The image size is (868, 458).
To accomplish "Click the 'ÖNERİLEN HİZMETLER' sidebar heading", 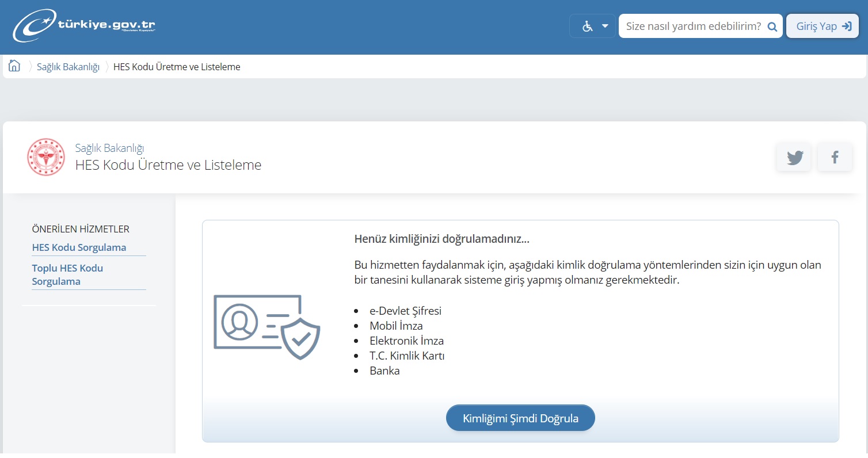I will (81, 229).
